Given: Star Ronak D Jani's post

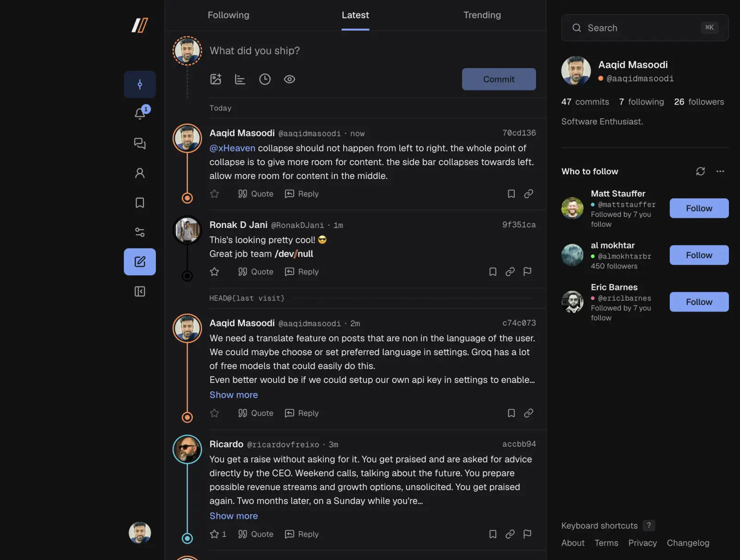Looking at the screenshot, I should [x=215, y=271].
